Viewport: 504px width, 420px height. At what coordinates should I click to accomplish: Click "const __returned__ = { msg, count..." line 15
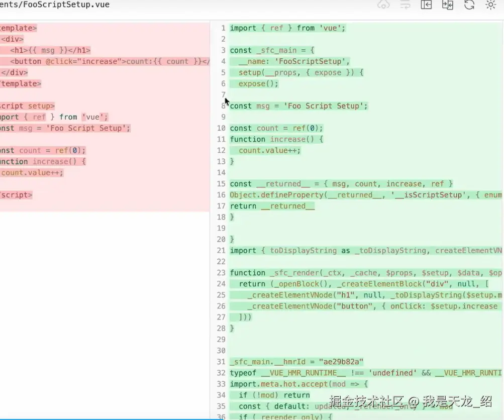(x=341, y=184)
